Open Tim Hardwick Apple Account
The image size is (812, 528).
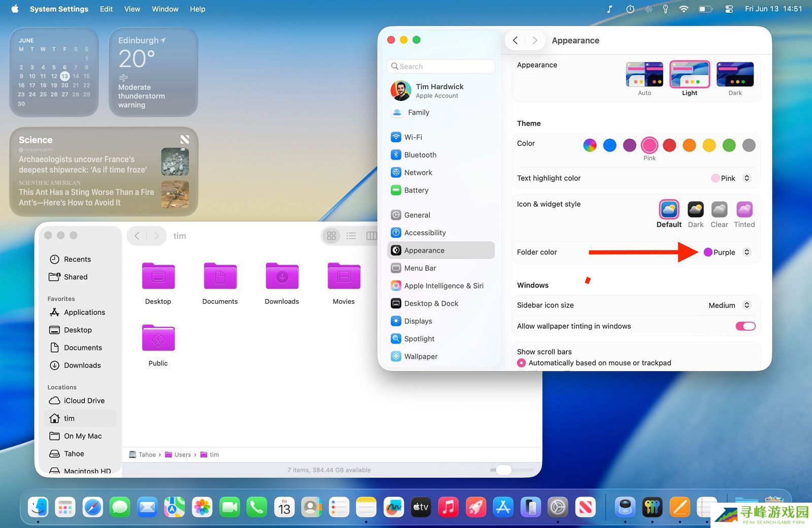(439, 91)
